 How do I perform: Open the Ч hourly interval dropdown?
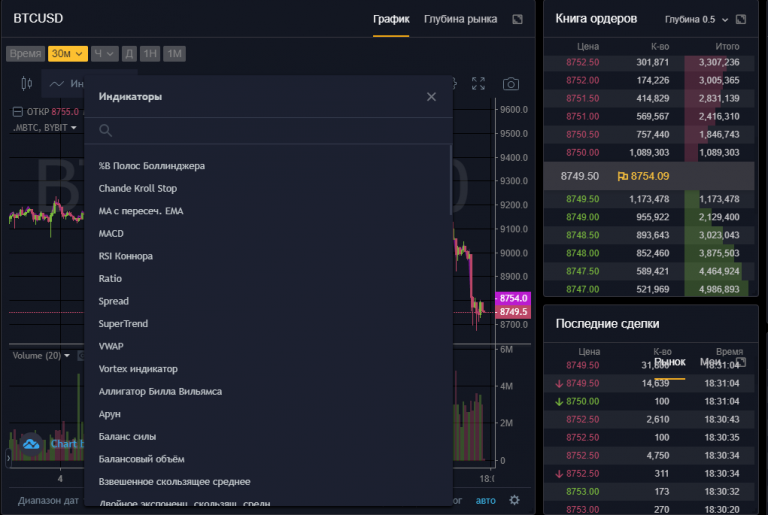103,53
